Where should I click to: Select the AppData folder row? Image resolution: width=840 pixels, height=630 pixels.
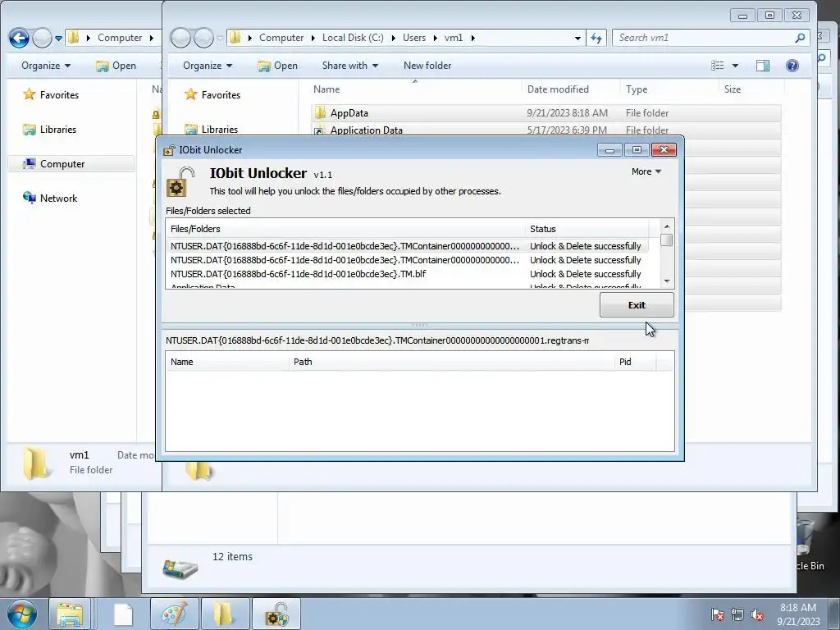pos(546,113)
